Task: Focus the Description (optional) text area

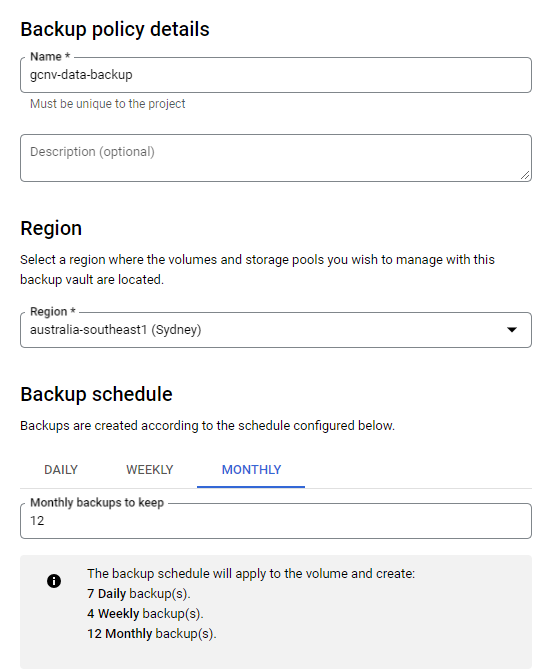Action: point(276,158)
